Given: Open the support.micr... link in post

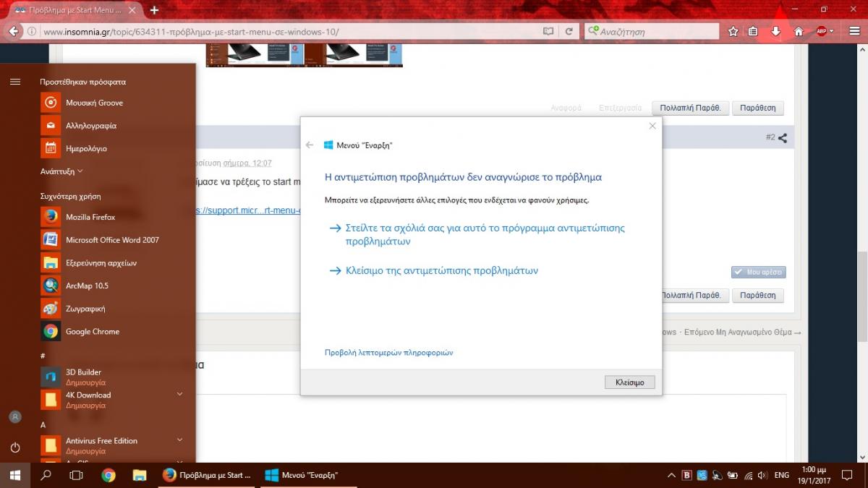Looking at the screenshot, I should click(x=248, y=210).
